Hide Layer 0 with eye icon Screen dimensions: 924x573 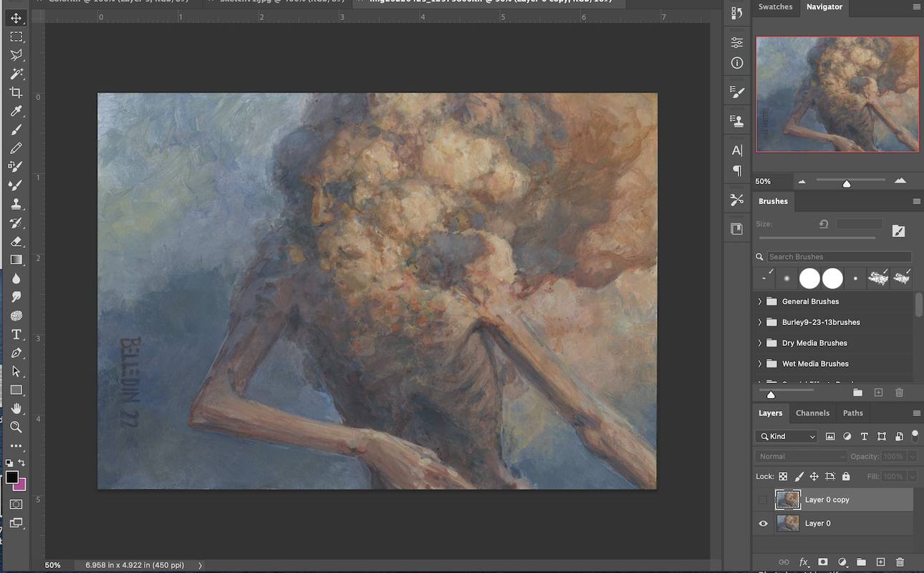[x=763, y=524]
